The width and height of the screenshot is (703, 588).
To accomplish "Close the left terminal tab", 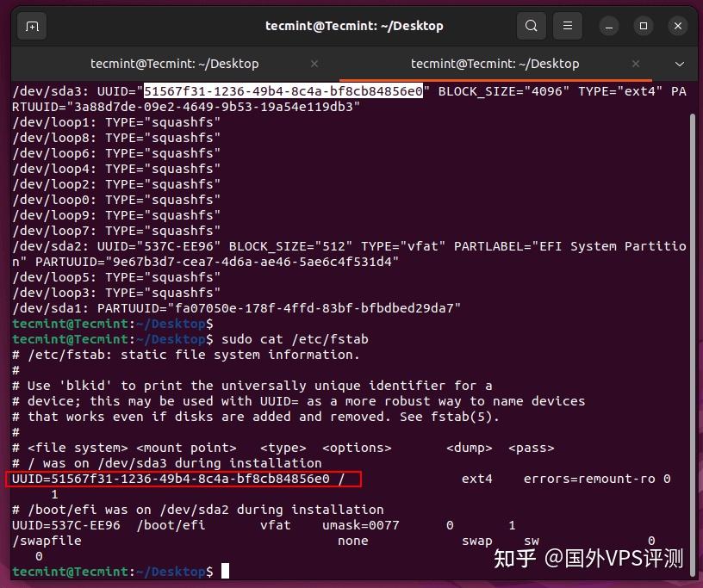I will click(x=314, y=63).
